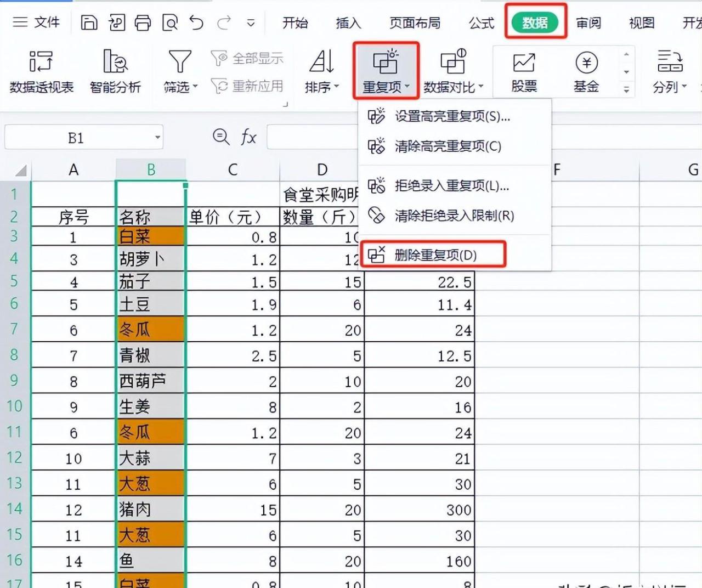Expand the 数据对比 dropdown arrow

tap(481, 87)
